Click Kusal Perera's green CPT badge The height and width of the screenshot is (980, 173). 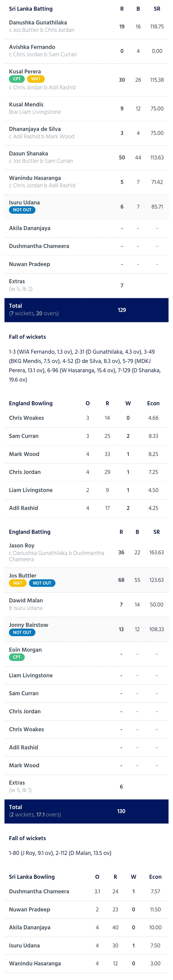tap(17, 79)
